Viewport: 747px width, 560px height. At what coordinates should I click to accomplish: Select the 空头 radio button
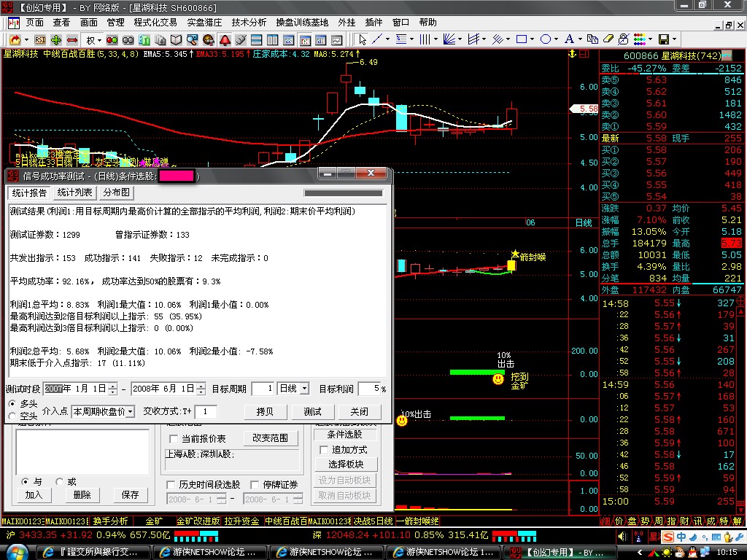point(12,416)
